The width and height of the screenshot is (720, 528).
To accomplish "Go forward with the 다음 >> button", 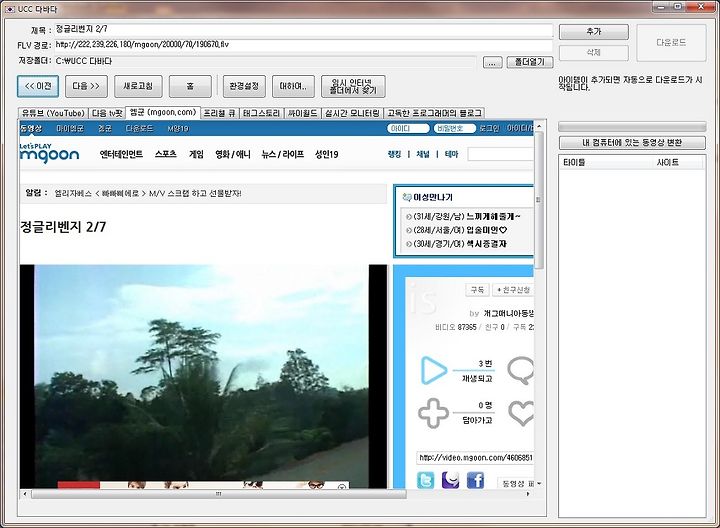I will pos(86,86).
